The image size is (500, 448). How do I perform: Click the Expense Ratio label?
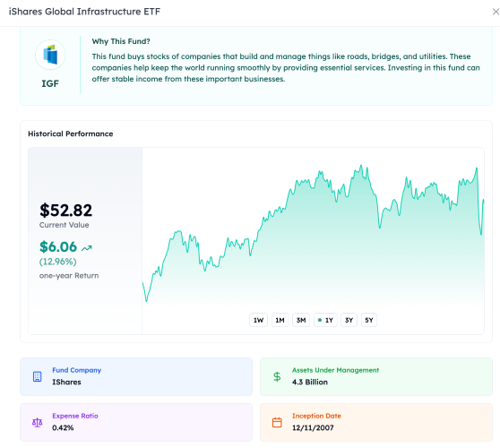(x=75, y=416)
